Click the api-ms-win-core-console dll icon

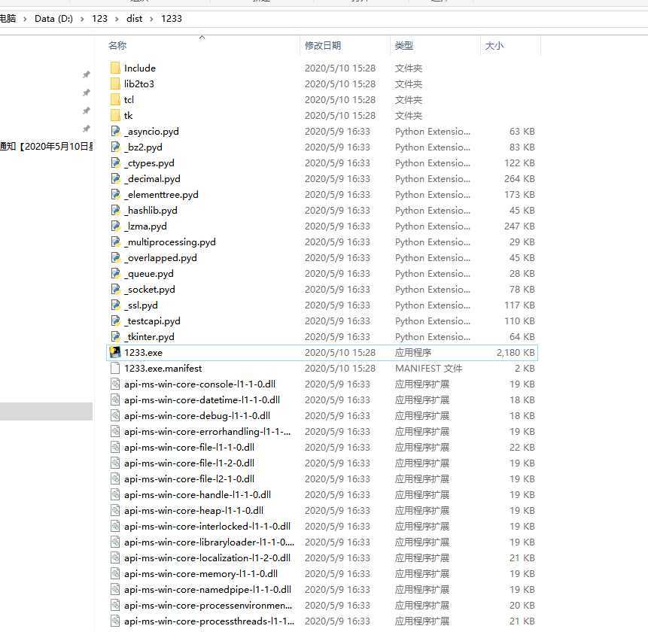(x=115, y=384)
